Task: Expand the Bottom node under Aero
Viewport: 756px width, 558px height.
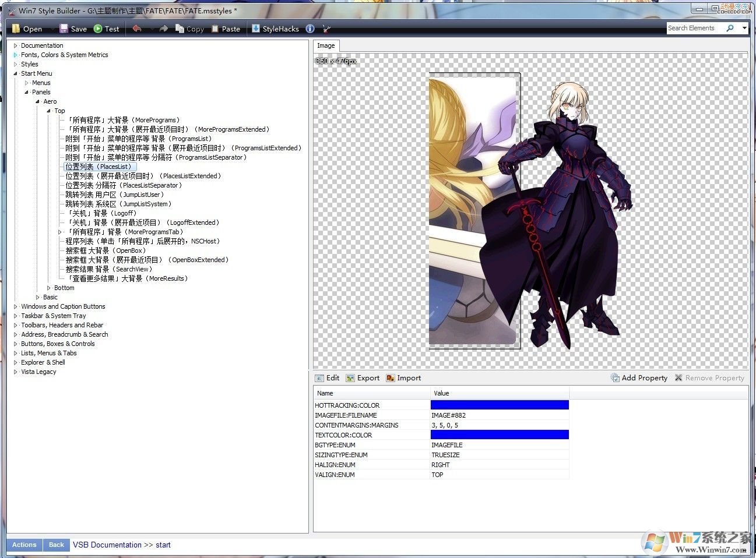Action: pyautogui.click(x=49, y=287)
